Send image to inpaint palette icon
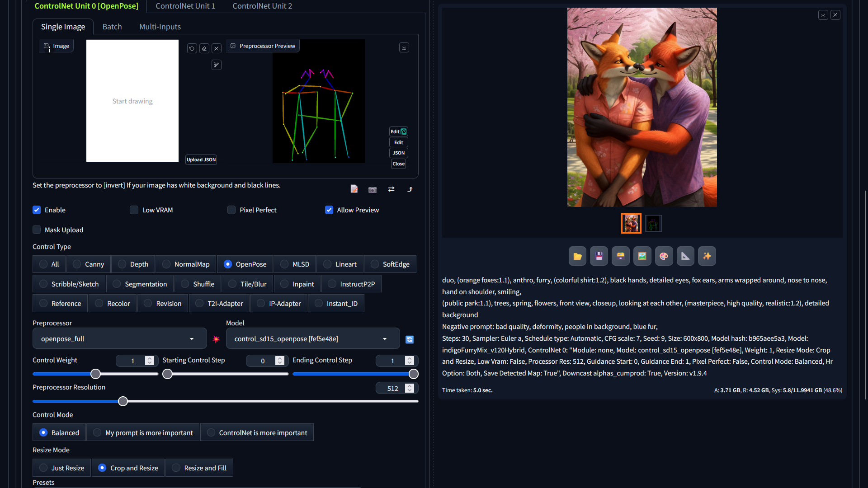 tap(664, 256)
